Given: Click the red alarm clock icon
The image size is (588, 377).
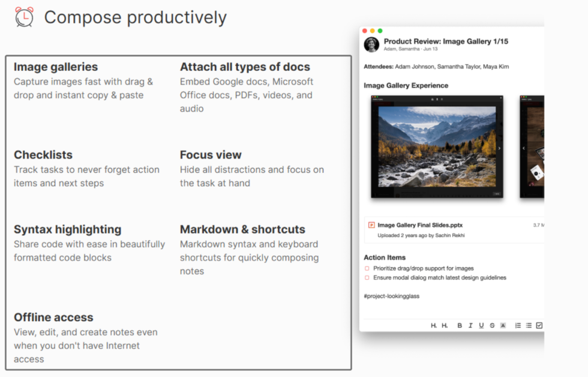Looking at the screenshot, I should (25, 17).
